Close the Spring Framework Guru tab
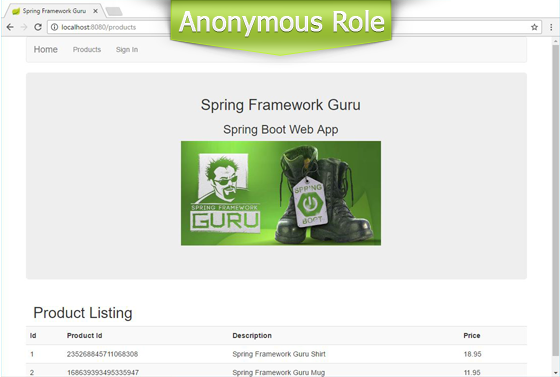560x377 pixels. coord(95,11)
